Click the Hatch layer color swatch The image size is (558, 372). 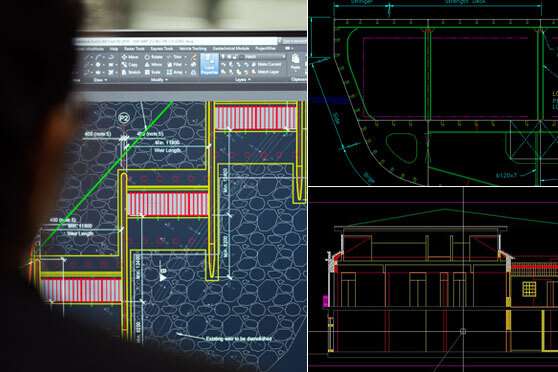[x=241, y=57]
